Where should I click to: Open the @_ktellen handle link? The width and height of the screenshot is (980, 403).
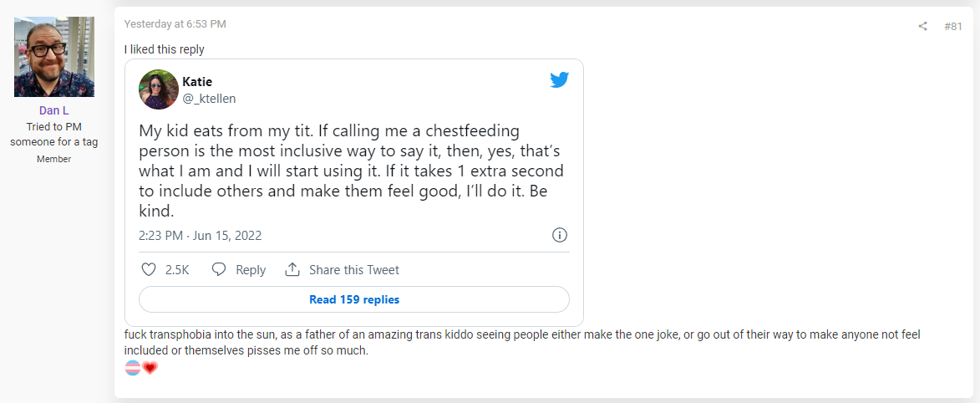(x=209, y=99)
